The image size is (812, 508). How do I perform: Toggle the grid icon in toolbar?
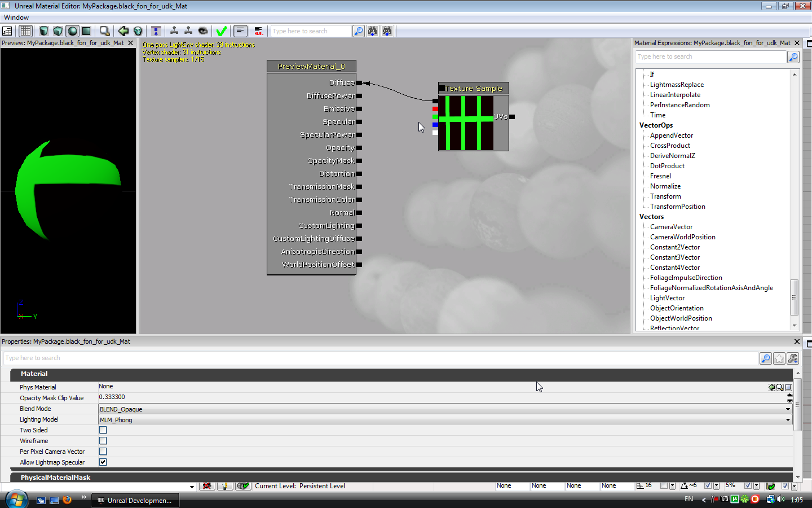(x=25, y=31)
